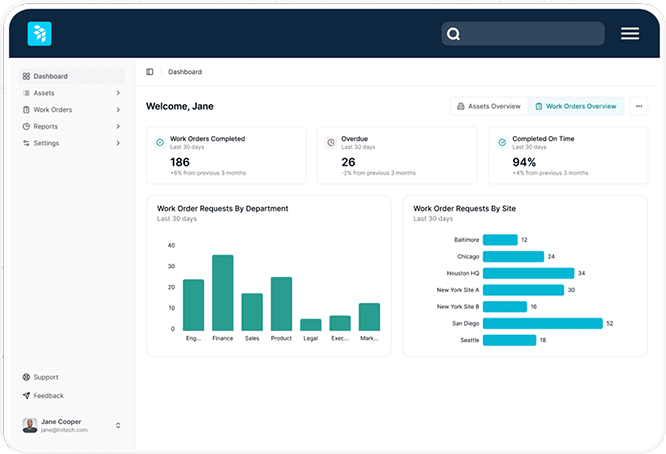The height and width of the screenshot is (454, 666).
Task: Click Jane Cooper's avatar photo
Action: click(30, 425)
